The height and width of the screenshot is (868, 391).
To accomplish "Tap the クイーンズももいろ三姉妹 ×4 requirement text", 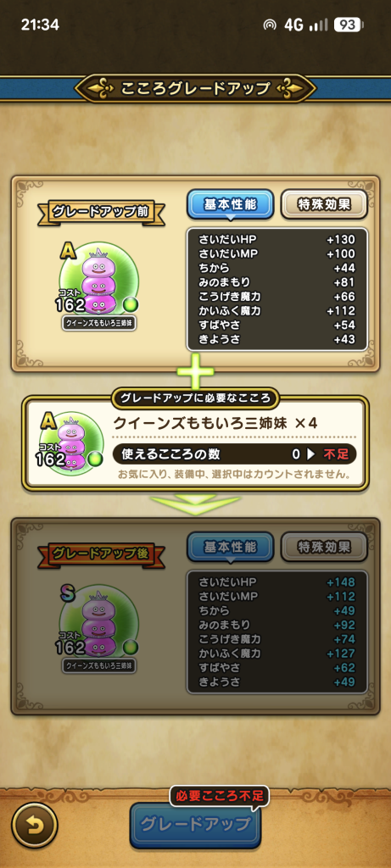I will click(x=215, y=423).
